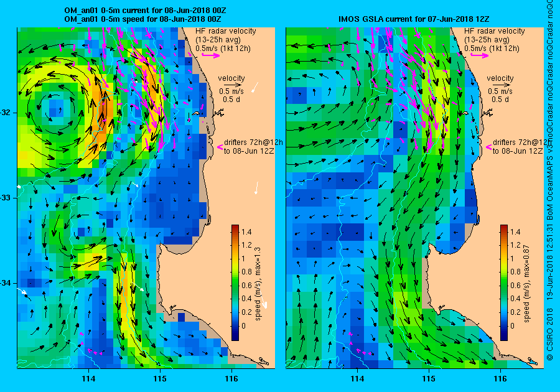Click the magenta HF radar legend arrow, left map

pos(211,55)
